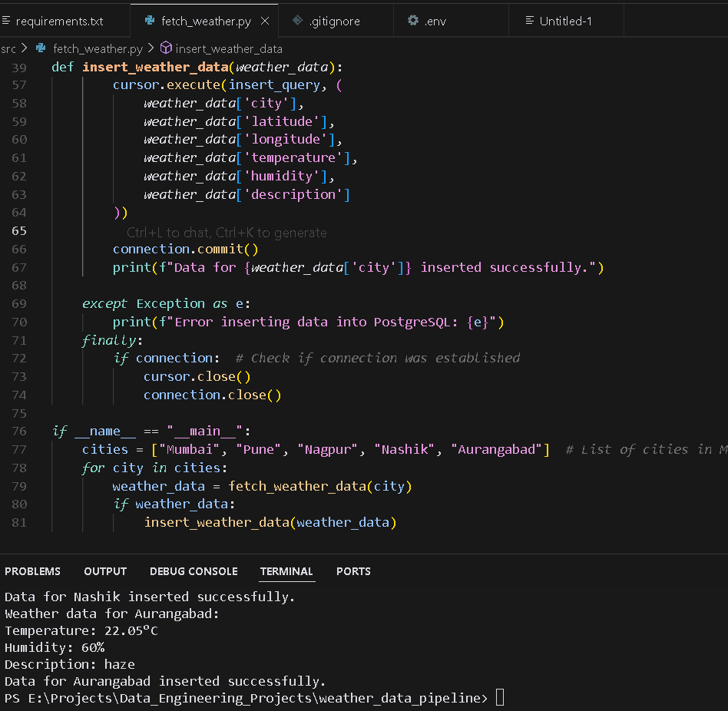Click line number 39 sticky header
728x711 pixels.
pos(19,68)
